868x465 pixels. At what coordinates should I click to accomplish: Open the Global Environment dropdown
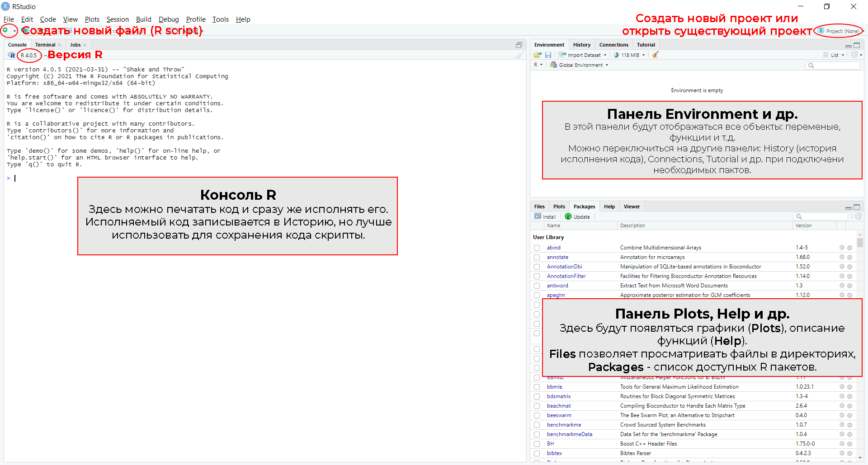(579, 65)
